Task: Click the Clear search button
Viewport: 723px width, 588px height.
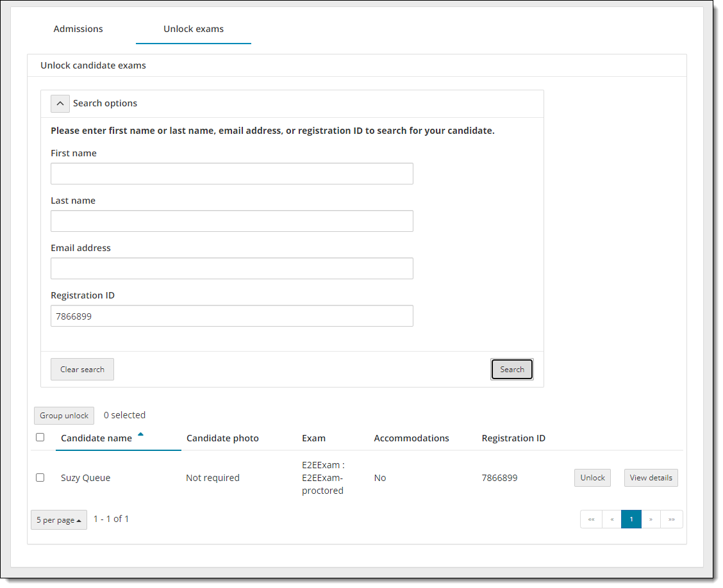Action: pos(82,370)
